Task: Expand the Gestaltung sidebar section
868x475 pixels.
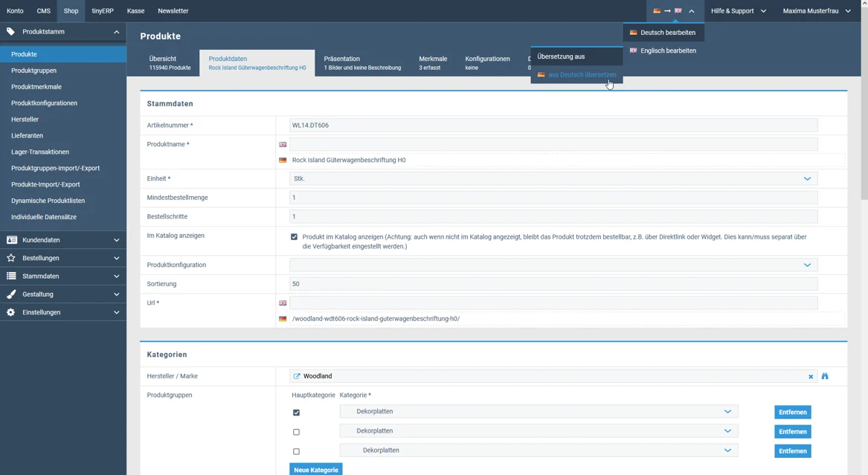Action: pyautogui.click(x=116, y=294)
